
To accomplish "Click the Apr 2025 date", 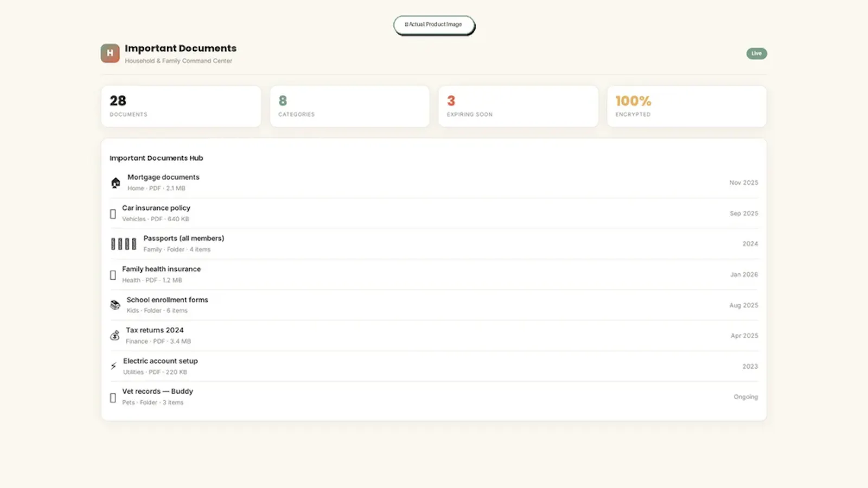I will (744, 336).
